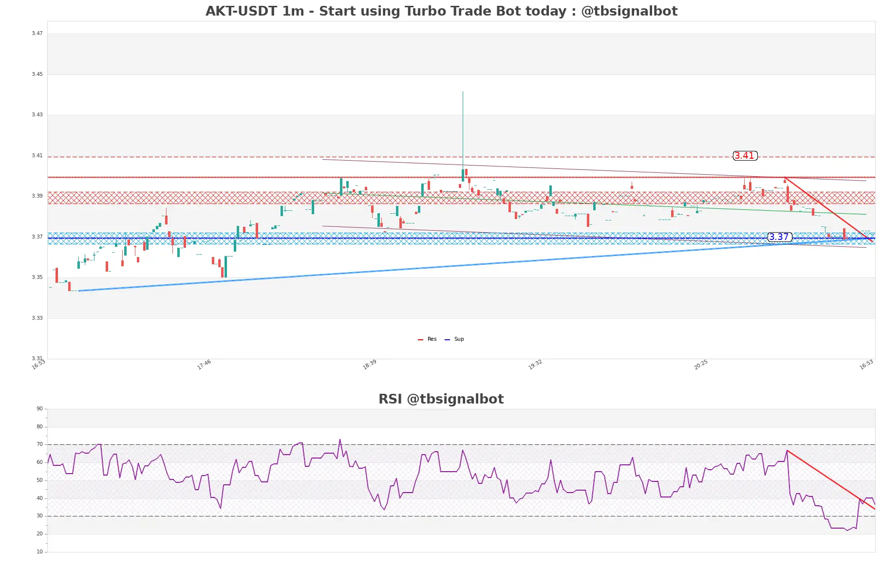Image resolution: width=882 pixels, height=588 pixels.
Task: Click the tall spike candle's upper wick
Action: (463, 130)
